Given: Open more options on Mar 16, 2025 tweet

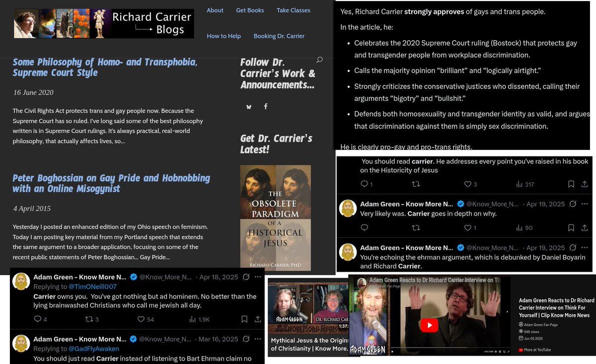Looking at the screenshot, I should click(x=258, y=339).
